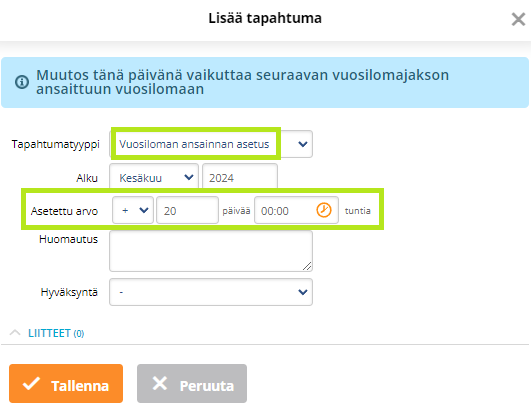This screenshot has width=531, height=412.
Task: Open the clock time picker icon
Action: click(x=324, y=210)
